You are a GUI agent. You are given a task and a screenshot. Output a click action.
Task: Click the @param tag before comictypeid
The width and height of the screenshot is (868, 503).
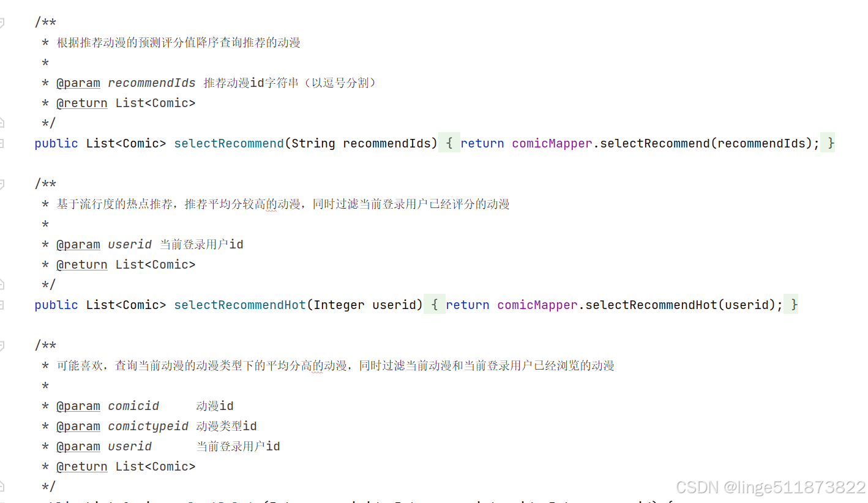point(78,426)
